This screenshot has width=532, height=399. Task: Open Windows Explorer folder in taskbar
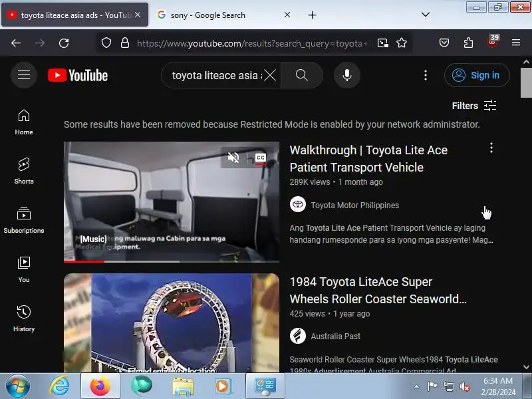(183, 386)
